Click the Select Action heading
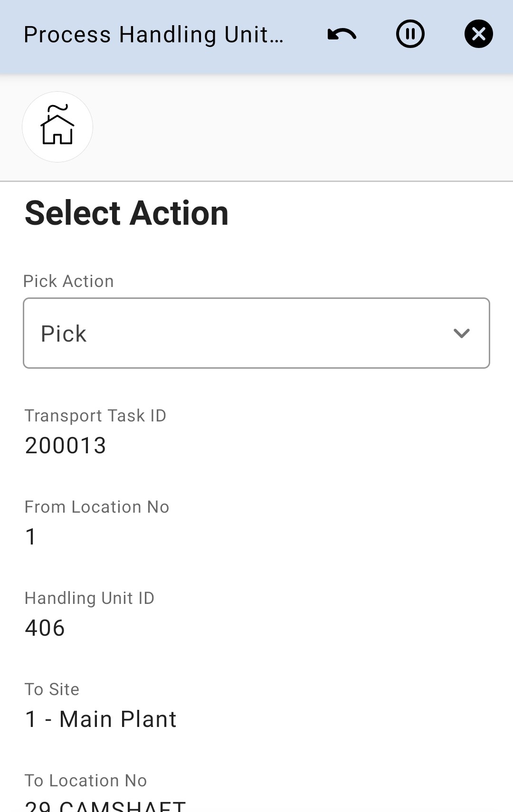 click(127, 213)
